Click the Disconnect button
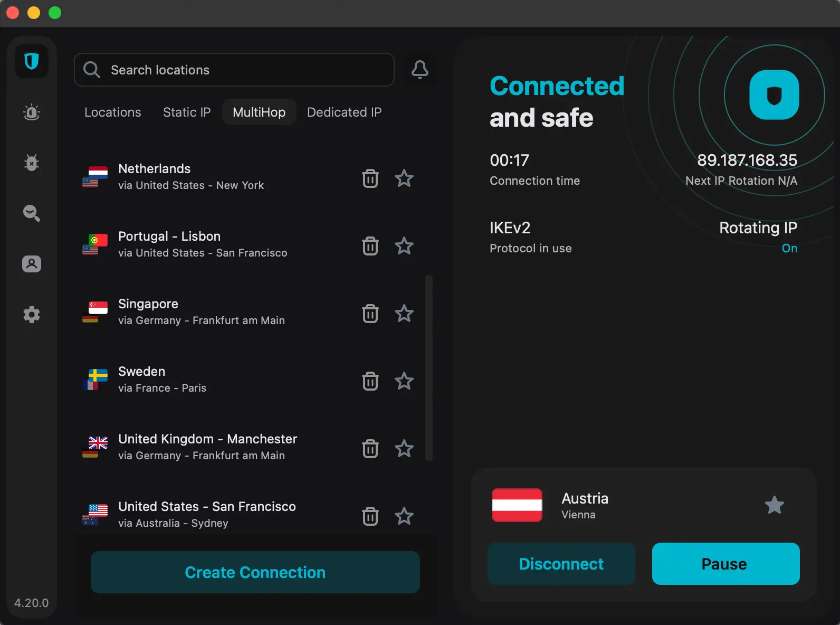Viewport: 840px width, 625px height. [x=561, y=564]
